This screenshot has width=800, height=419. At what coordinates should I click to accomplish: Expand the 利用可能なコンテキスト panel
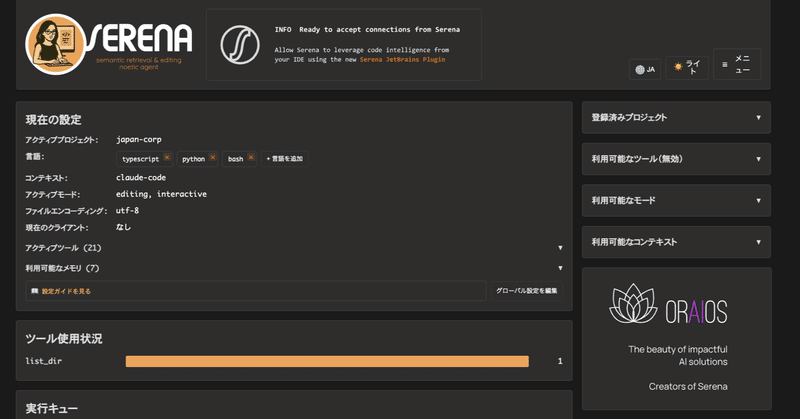pos(676,242)
